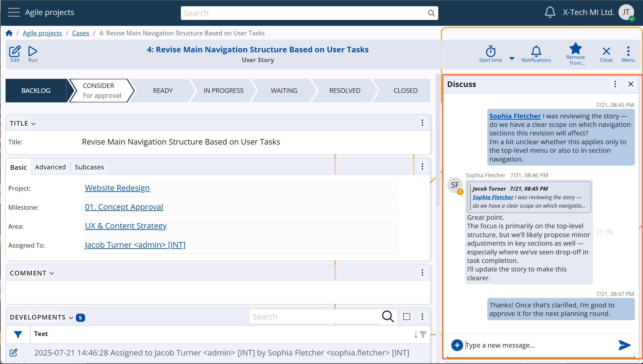Image resolution: width=643 pixels, height=364 pixels.
Task: Switch to the Advanced tab
Action: [50, 167]
